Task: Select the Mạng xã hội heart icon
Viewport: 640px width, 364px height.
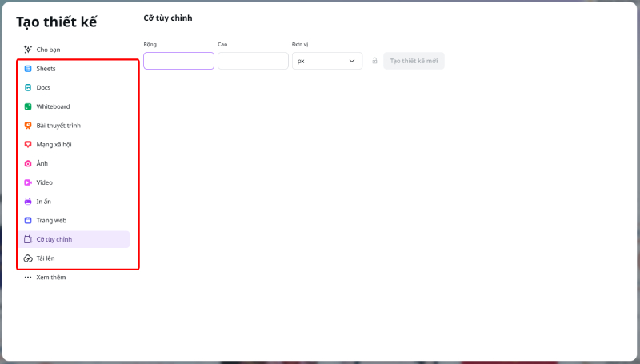Action: 28,145
